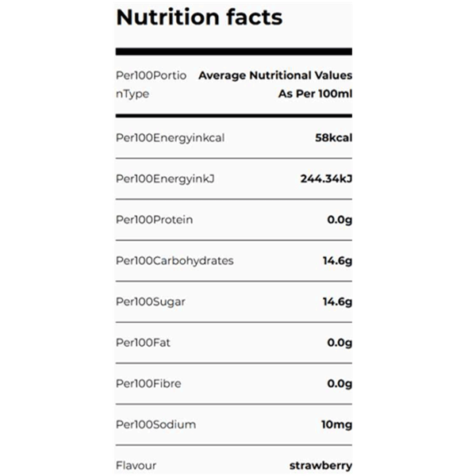
Task: Select the Per100Sodium row label
Action: 155,424
